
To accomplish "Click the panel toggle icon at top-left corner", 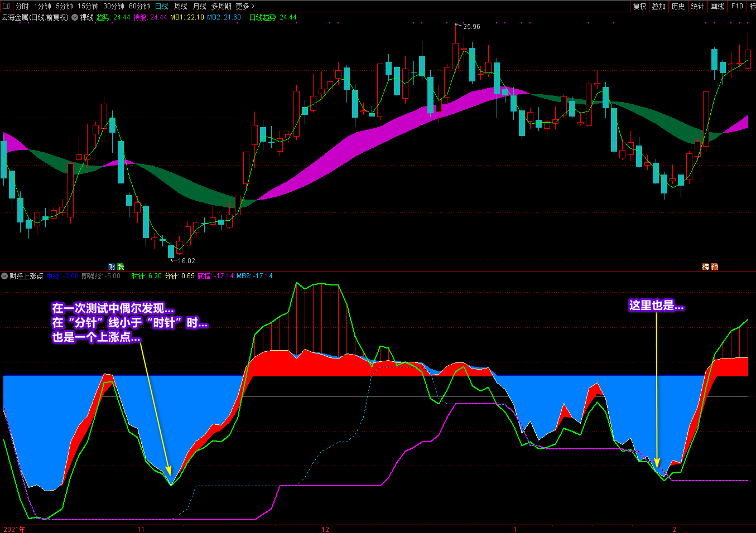I will click(x=6, y=6).
